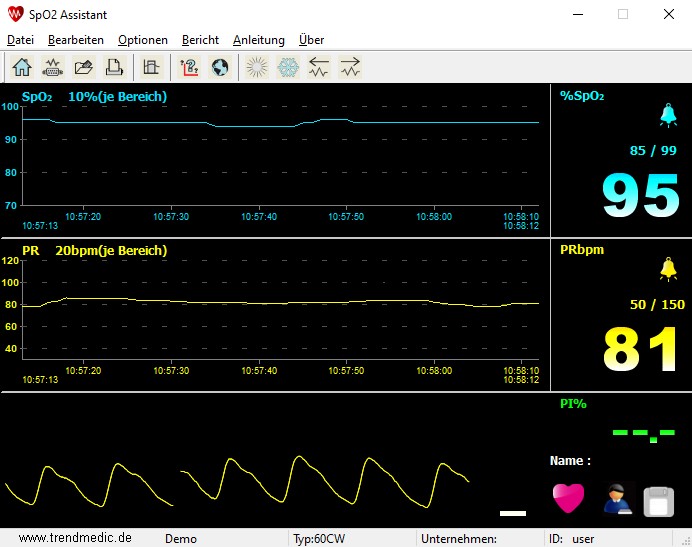Viewport: 692px width, 547px height.
Task: Click the SpO2 Assistant heart logo icon
Action: 15,14
